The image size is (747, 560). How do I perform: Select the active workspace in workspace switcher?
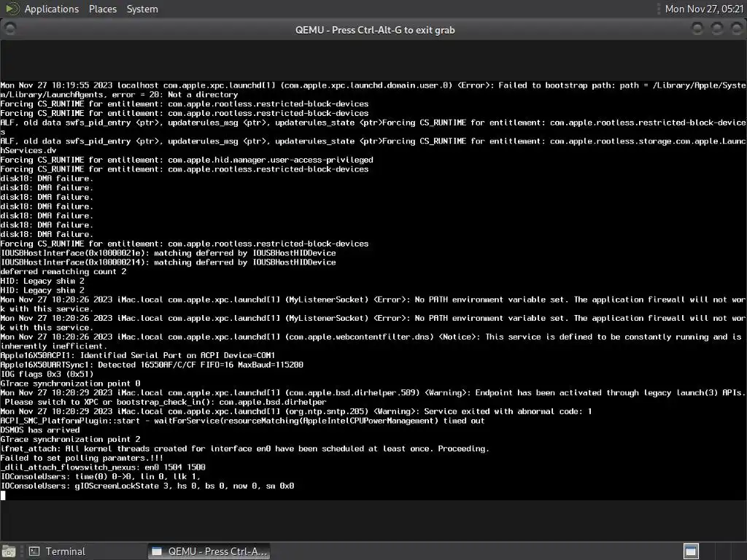691,551
